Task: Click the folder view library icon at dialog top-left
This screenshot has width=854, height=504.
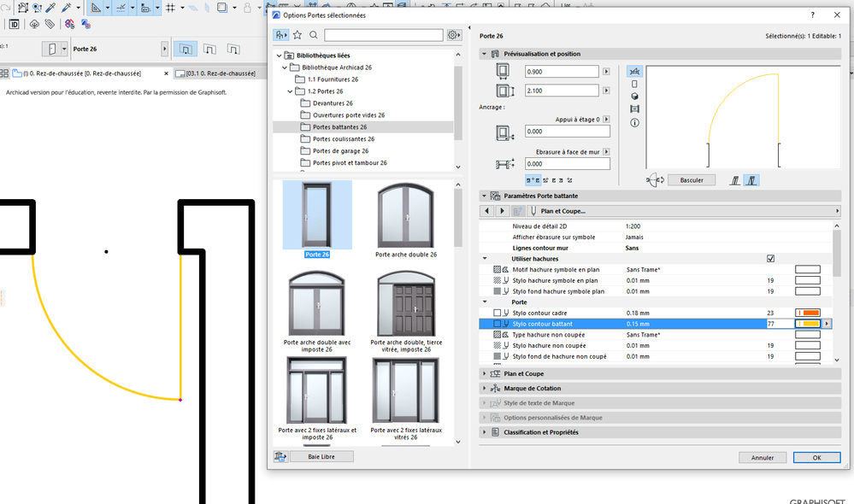Action: [281, 35]
